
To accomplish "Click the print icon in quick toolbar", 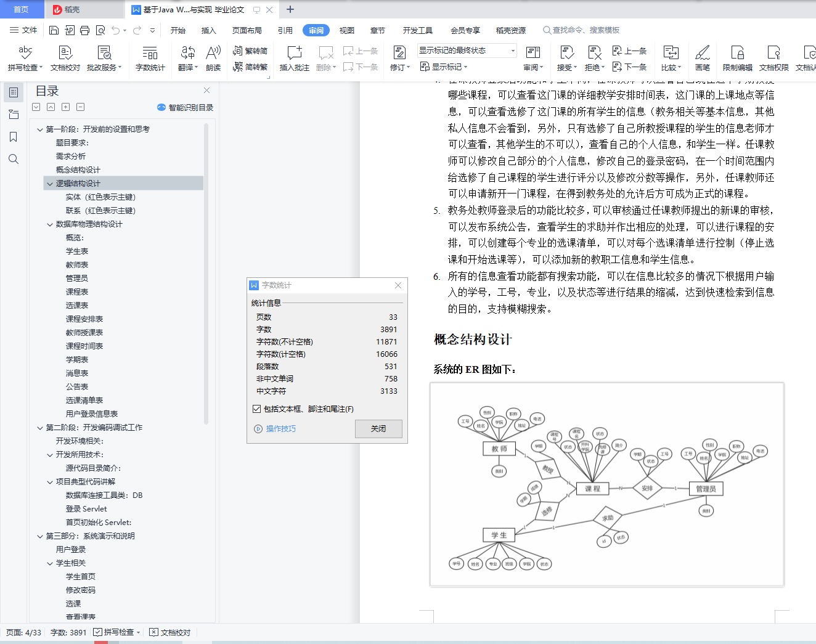I will (84, 30).
